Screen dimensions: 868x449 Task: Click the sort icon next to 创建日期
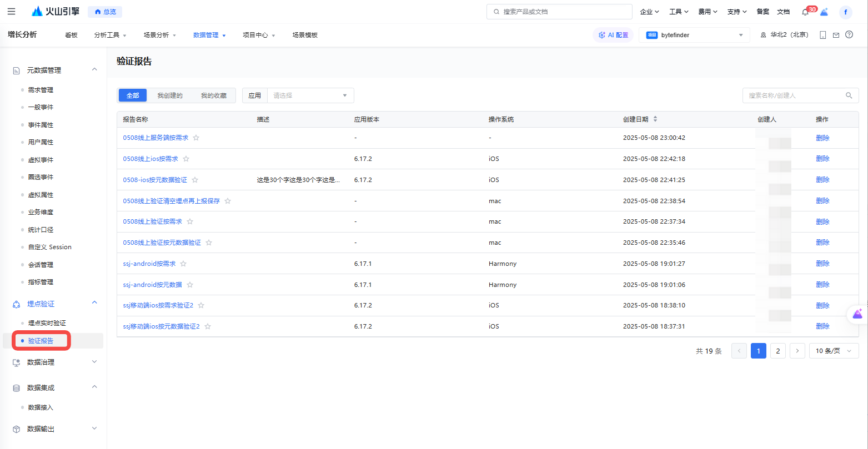tap(655, 119)
